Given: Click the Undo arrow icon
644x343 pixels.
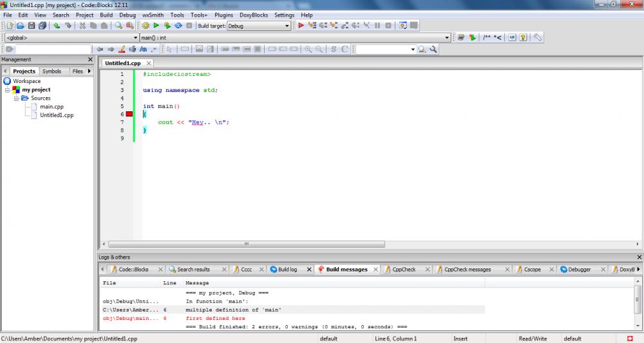Looking at the screenshot, I should click(57, 26).
